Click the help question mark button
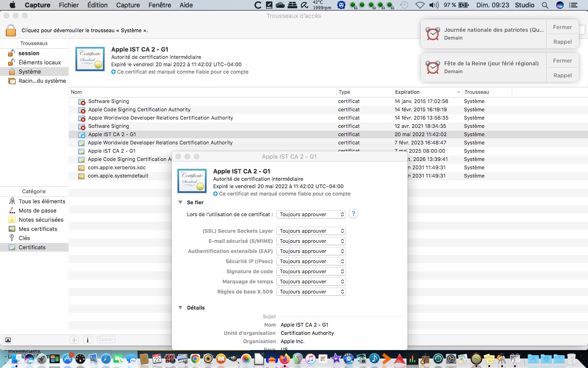Image resolution: width=588 pixels, height=368 pixels. [353, 214]
